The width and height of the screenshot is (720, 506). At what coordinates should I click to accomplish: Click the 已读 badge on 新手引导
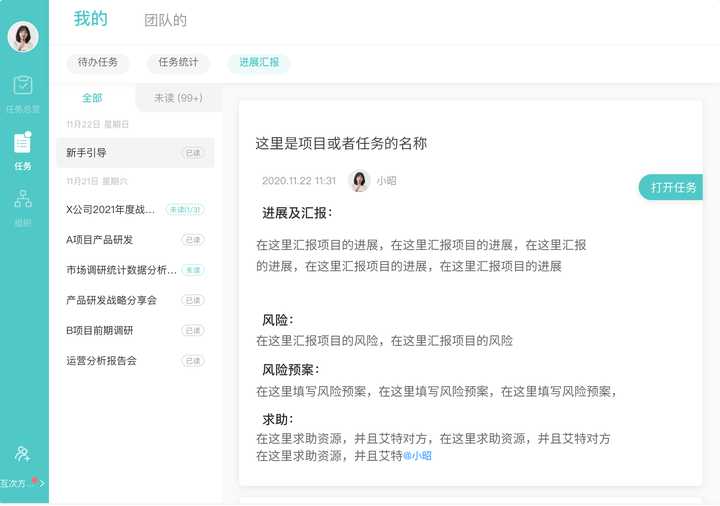193,153
